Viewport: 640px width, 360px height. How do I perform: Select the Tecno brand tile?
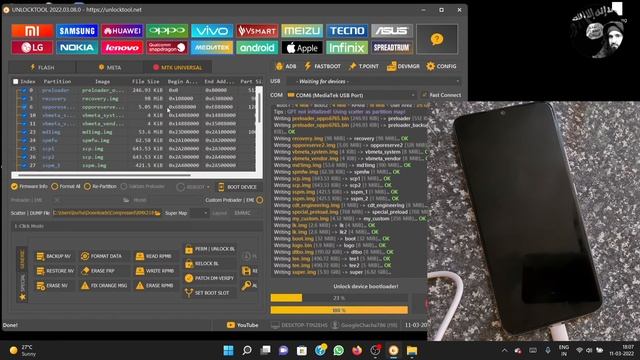click(x=347, y=31)
